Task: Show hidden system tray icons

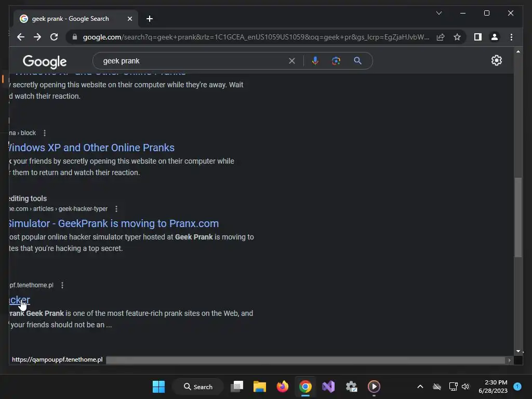Action: tap(420, 387)
